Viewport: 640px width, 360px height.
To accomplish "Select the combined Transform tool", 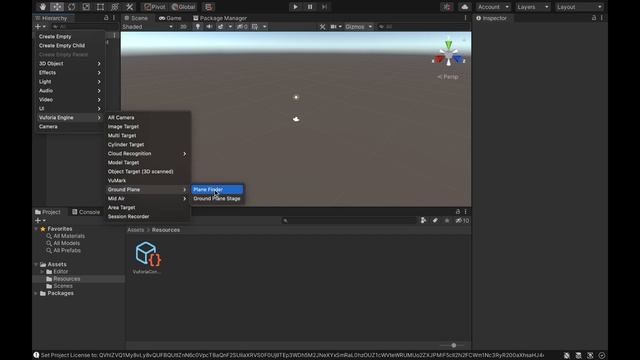I will coord(115,7).
